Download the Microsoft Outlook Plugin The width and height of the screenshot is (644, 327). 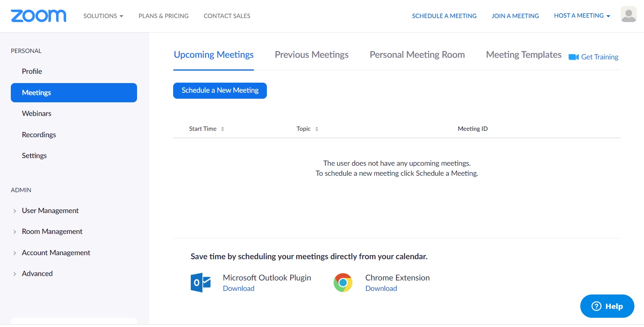pos(238,288)
